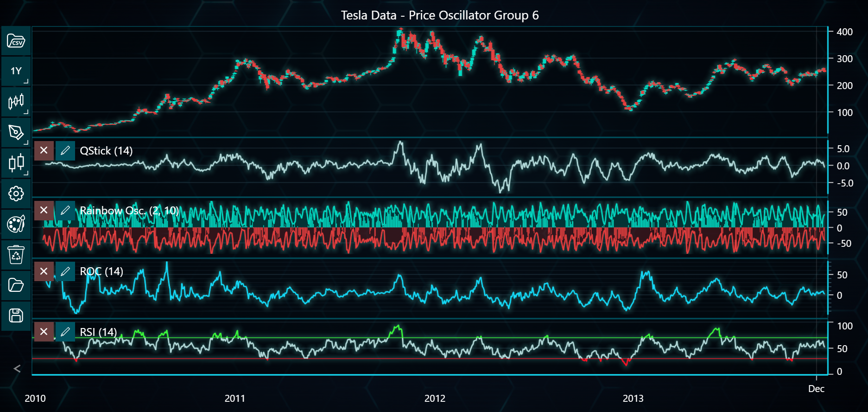Select the pen drawing tool
868x412 pixels.
click(16, 132)
